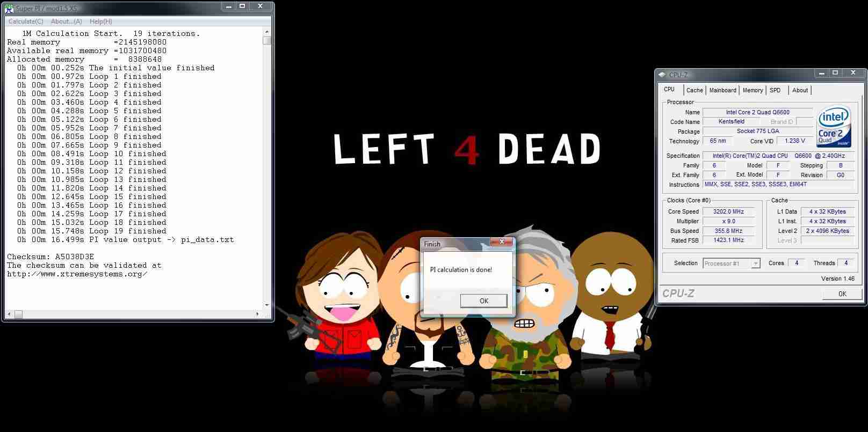Click the Instructions field listing MMX, SSE
The image size is (868, 432).
778,185
